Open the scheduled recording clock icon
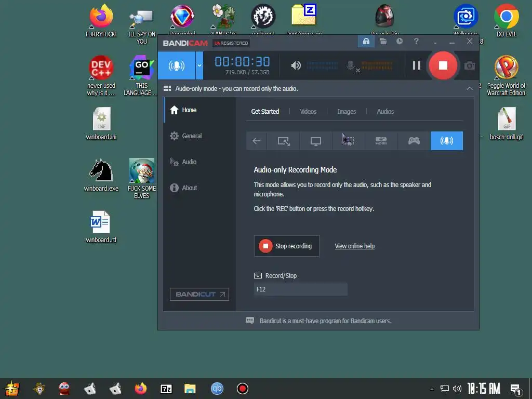This screenshot has width=532, height=399. (400, 42)
